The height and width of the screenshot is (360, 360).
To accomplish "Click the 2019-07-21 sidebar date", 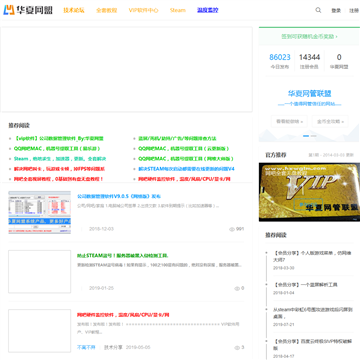I will 284,324.
